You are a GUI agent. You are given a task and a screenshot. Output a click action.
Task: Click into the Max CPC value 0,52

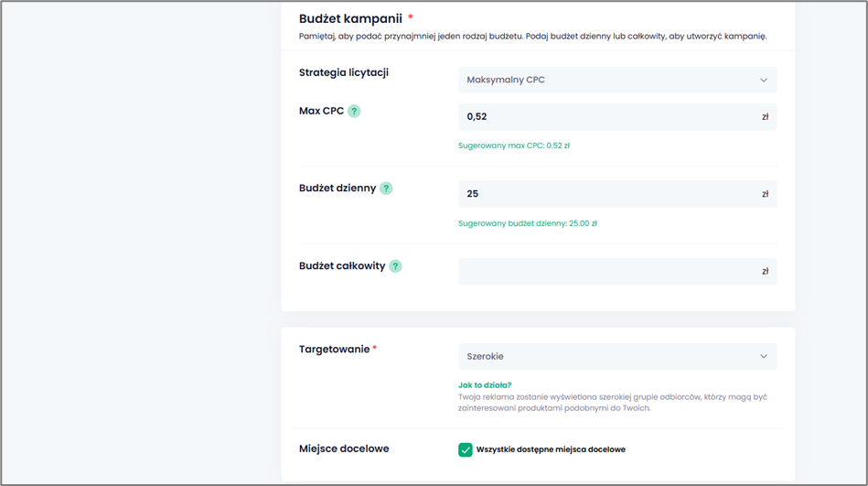pyautogui.click(x=604, y=117)
